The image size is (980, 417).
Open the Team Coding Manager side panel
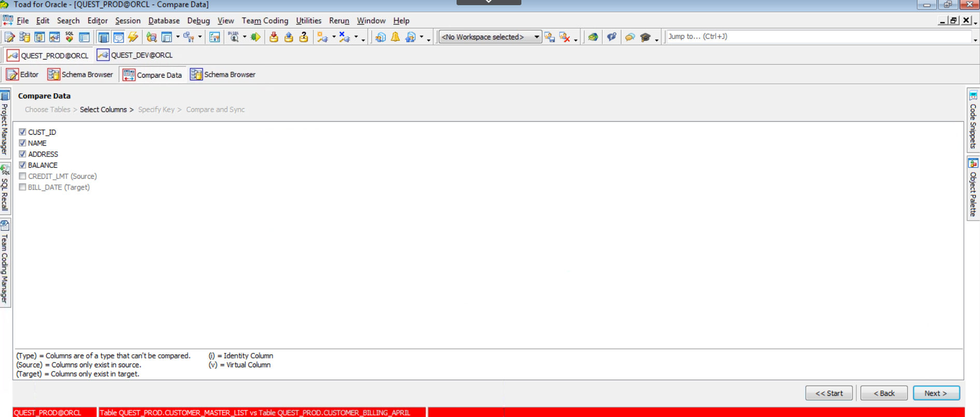pos(5,262)
